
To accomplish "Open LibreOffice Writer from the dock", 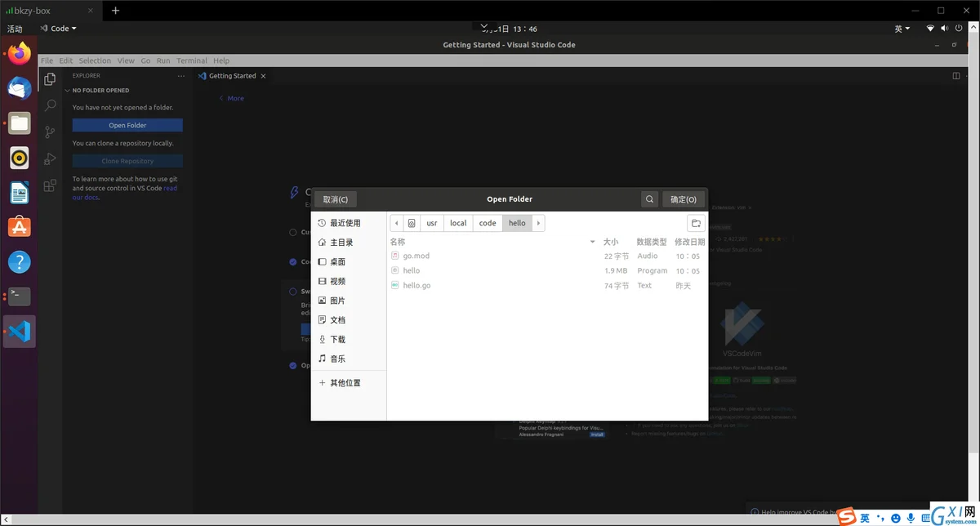I will [20, 193].
